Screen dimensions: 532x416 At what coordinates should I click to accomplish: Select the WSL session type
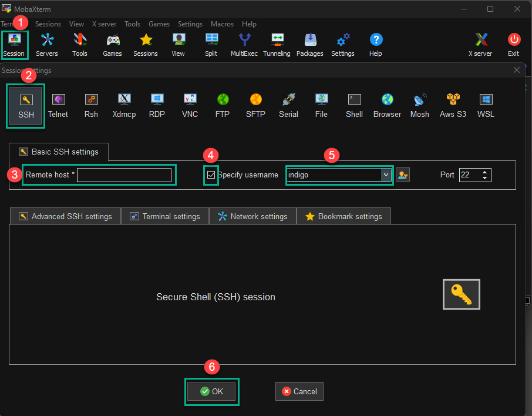486,106
